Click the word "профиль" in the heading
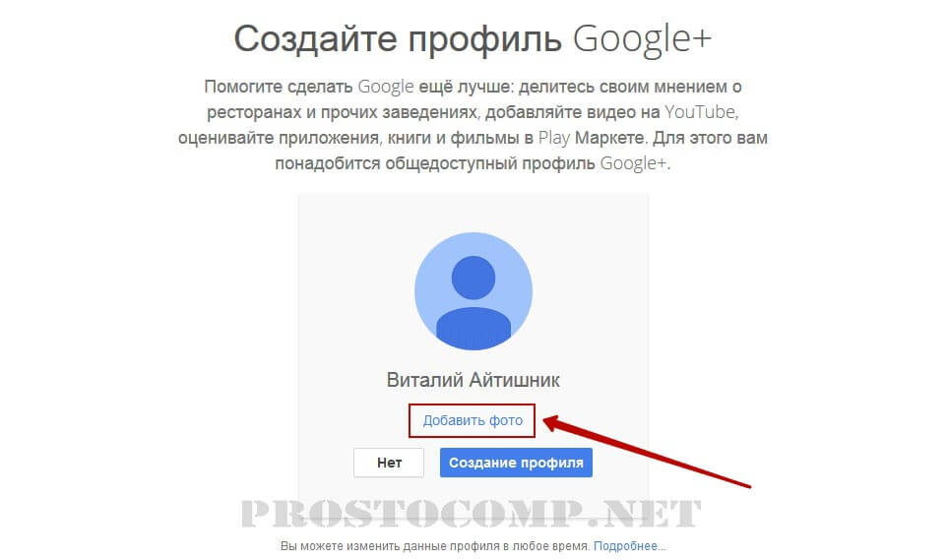The width and height of the screenshot is (948, 560). click(485, 40)
